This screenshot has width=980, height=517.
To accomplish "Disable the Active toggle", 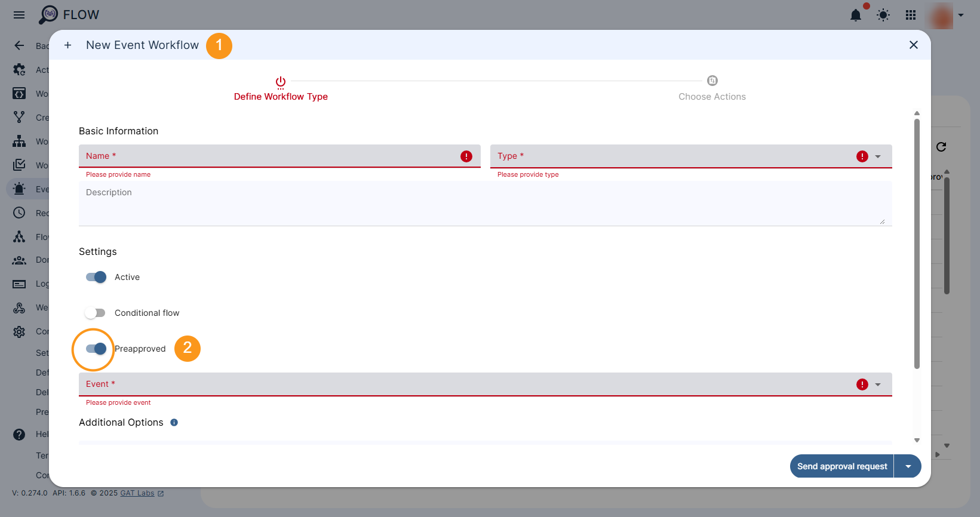I will [x=96, y=277].
